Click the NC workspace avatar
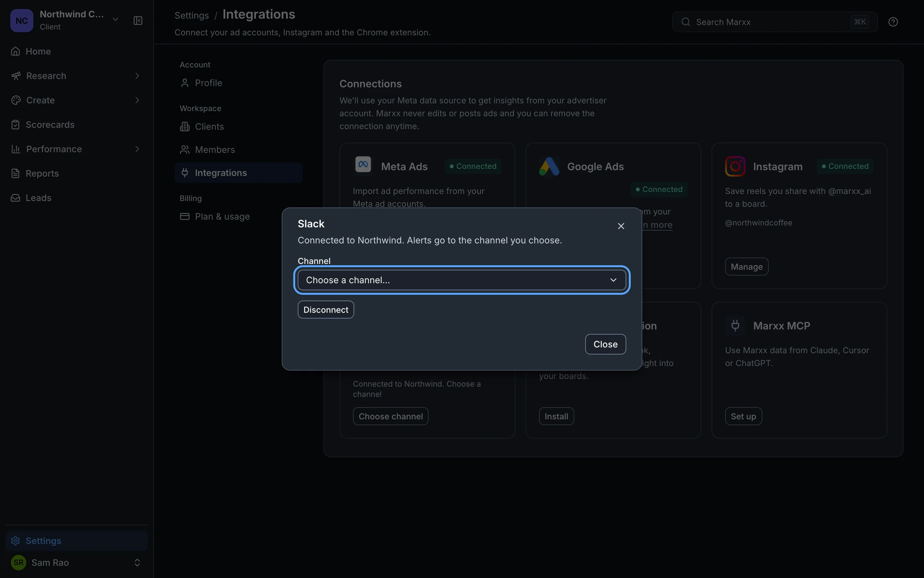This screenshot has height=578, width=924. tap(22, 20)
